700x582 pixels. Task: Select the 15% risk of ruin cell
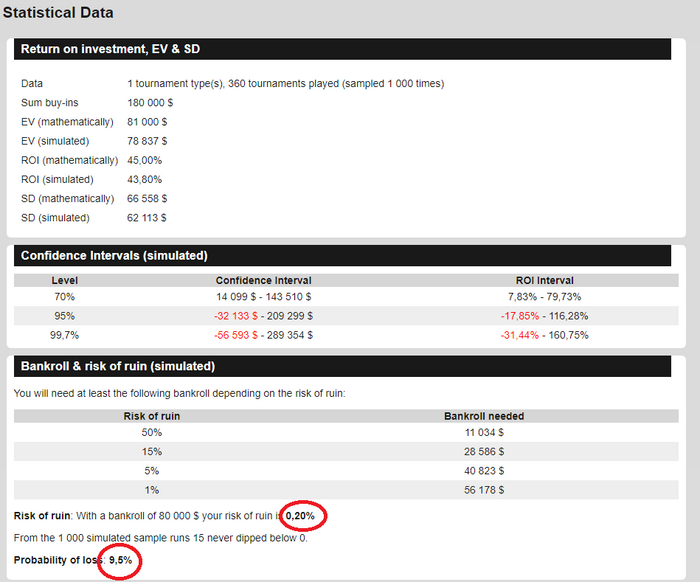152,452
